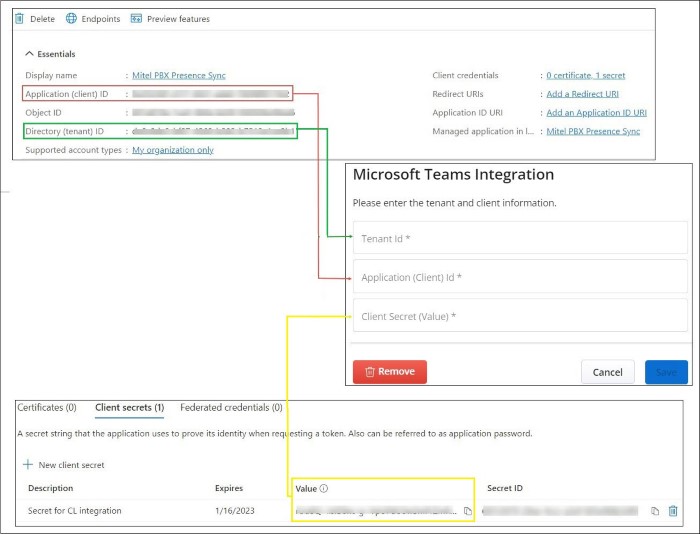Click the Delete toolbar label

pyautogui.click(x=42, y=19)
